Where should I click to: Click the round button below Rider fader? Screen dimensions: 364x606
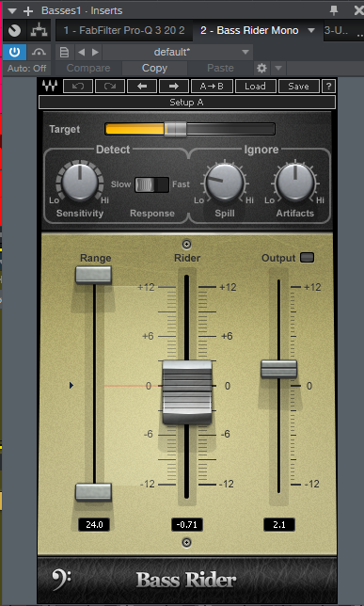[186, 543]
